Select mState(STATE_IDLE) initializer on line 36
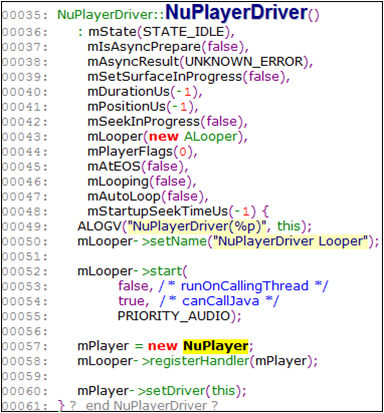Screen dimensions: 384x413 point(159,32)
